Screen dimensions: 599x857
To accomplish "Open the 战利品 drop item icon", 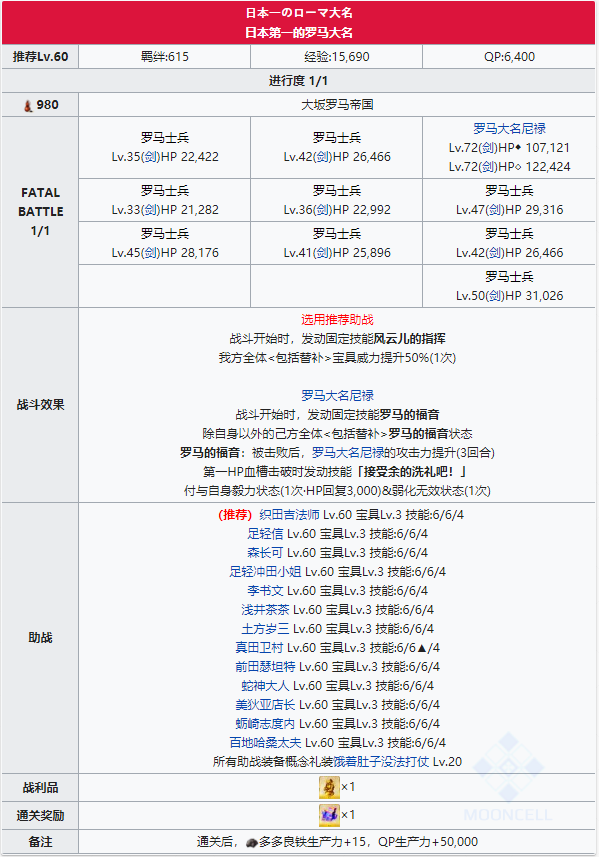I will coord(330,787).
